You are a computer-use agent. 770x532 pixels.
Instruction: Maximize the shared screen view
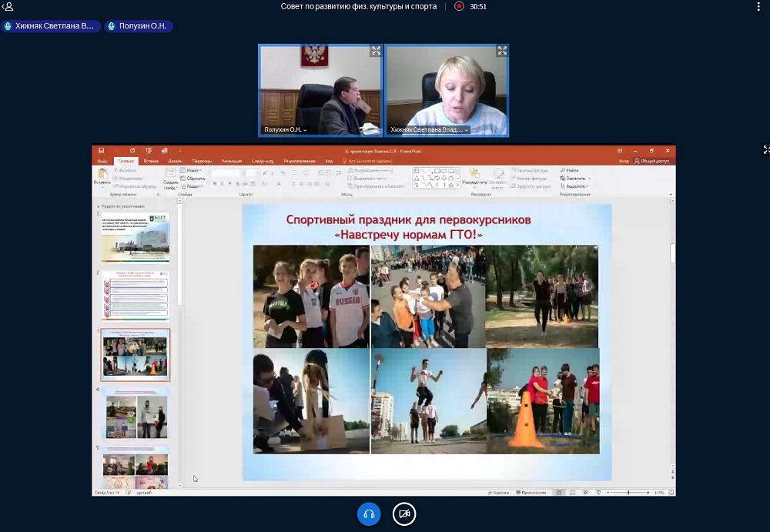(765, 149)
